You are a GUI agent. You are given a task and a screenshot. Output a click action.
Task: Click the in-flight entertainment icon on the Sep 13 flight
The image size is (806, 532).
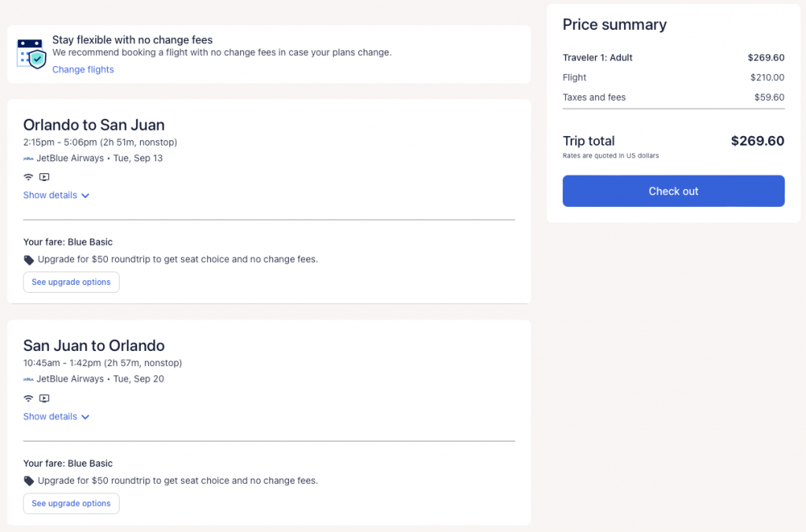click(x=44, y=177)
